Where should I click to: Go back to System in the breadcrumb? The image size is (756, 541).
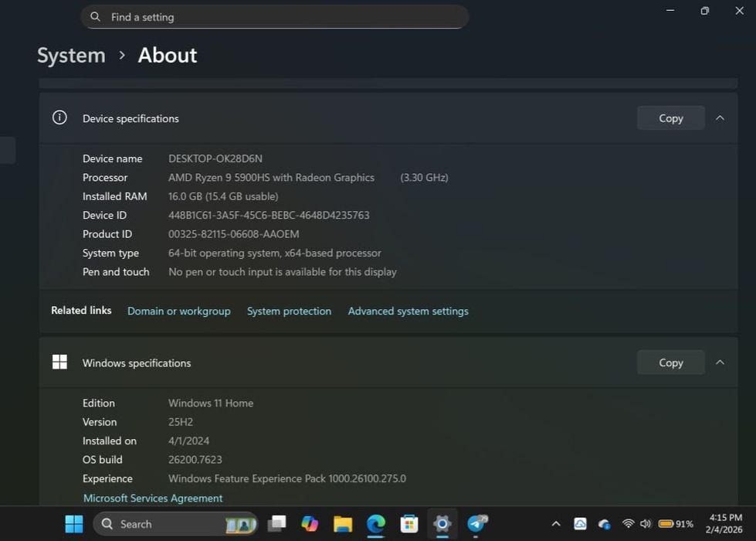tap(71, 56)
